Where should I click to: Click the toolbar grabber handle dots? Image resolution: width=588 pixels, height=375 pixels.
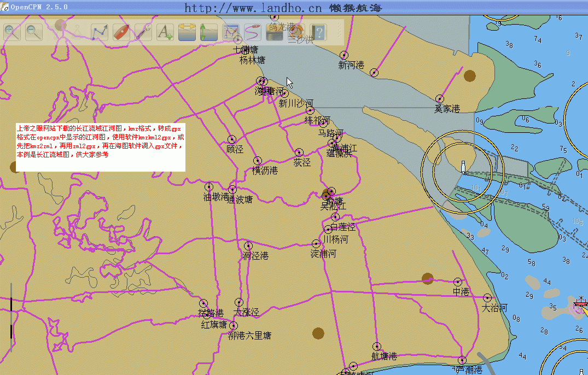(x=339, y=32)
